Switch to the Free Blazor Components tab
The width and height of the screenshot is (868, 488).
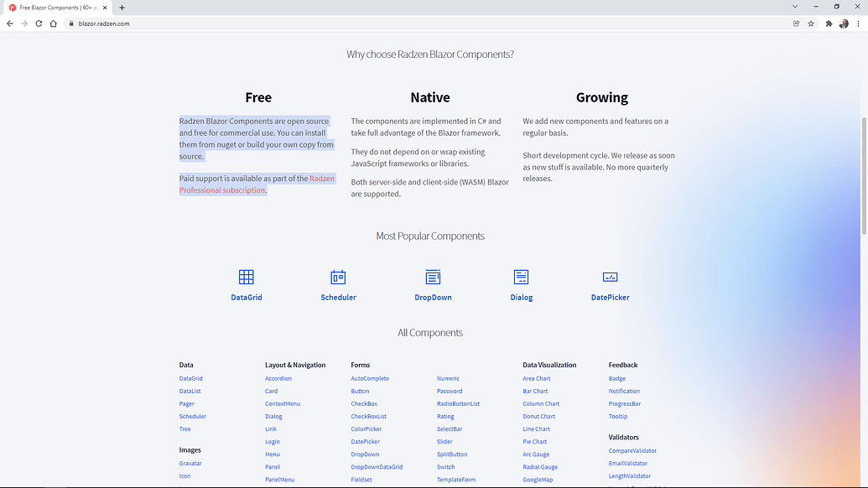pyautogui.click(x=57, y=8)
